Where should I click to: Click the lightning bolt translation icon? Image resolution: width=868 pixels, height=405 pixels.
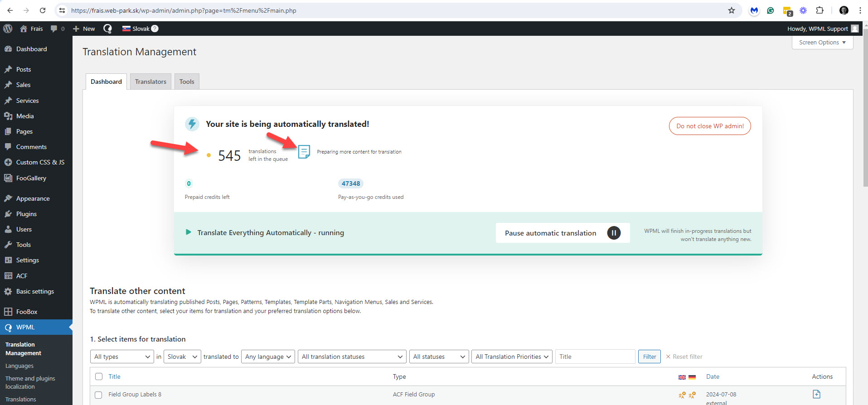coord(192,124)
